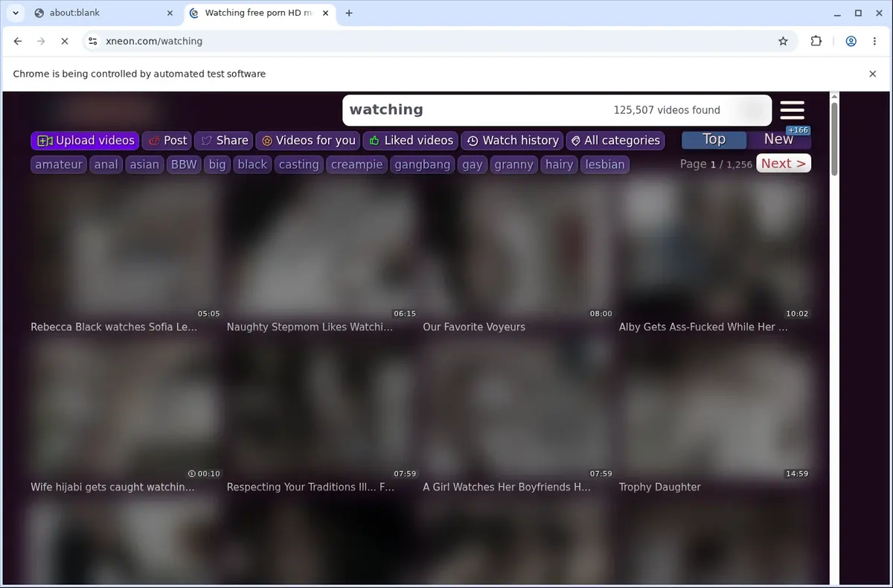Viewport: 893px width, 588px height.
Task: Select the big tag
Action: tap(217, 164)
